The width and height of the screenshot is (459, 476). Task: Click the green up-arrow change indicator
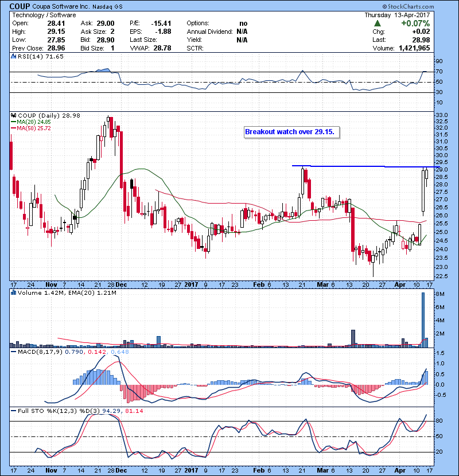click(x=378, y=23)
